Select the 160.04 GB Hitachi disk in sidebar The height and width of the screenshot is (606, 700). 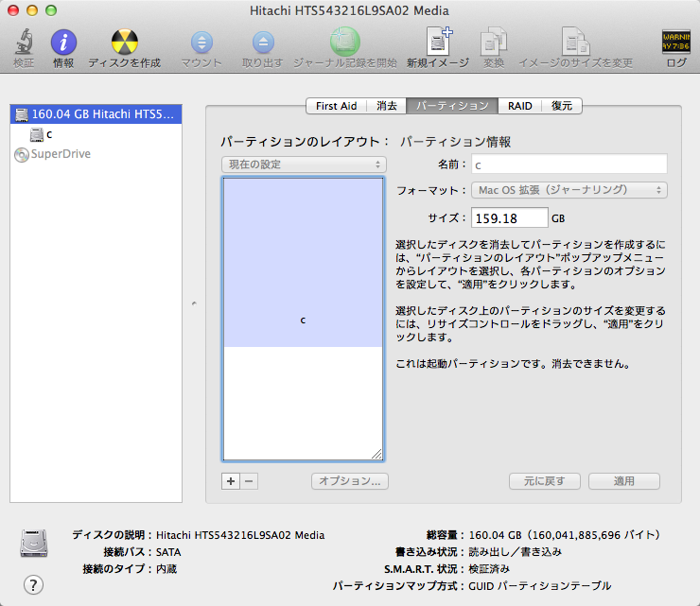coord(96,114)
